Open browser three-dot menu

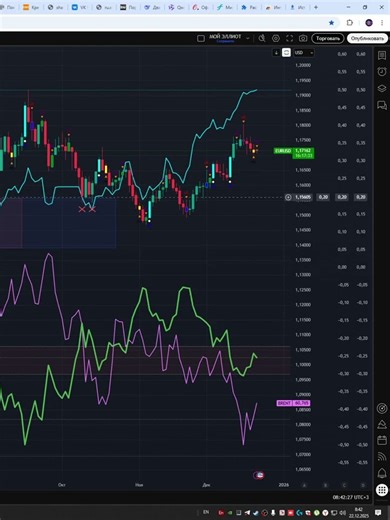pyautogui.click(x=382, y=23)
